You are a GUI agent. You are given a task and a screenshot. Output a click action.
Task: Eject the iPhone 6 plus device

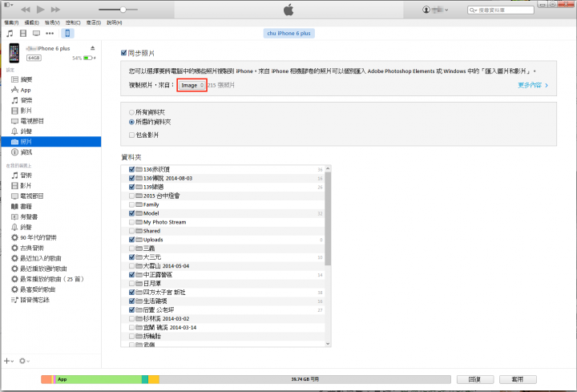click(x=93, y=48)
